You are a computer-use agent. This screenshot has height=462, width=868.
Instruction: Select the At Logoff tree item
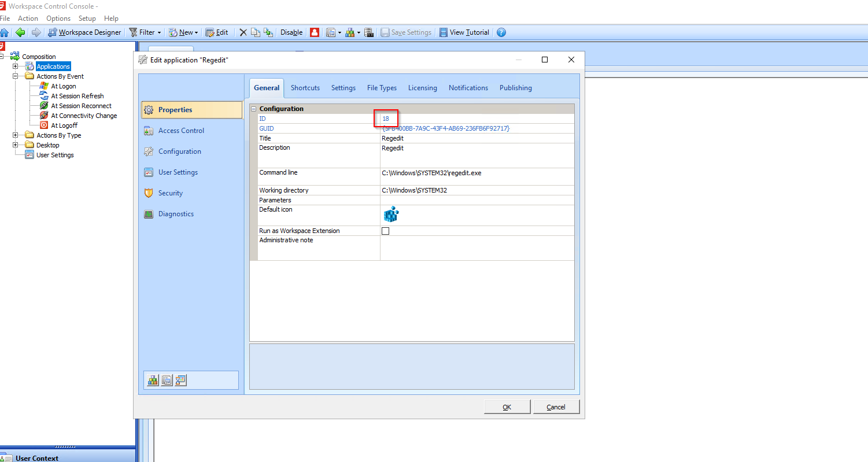(x=63, y=125)
